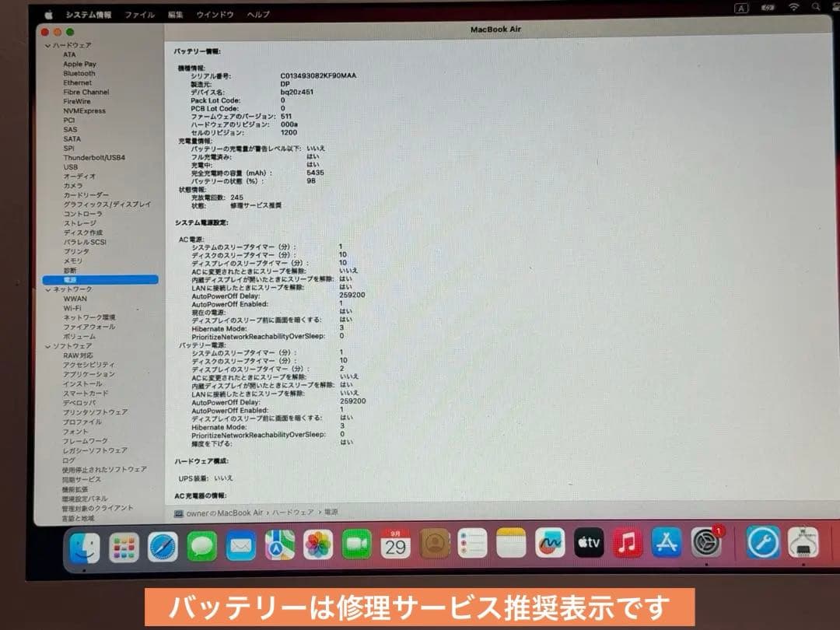Screen dimensions: 840x630
Task: Open the blue wrench utility app in Dock
Action: click(x=763, y=542)
